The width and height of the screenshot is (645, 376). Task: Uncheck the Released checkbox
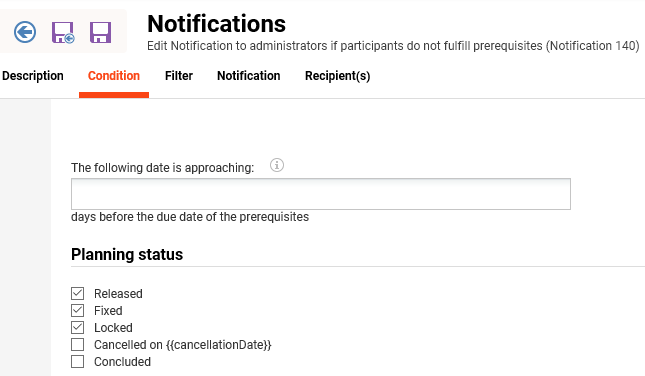pyautogui.click(x=77, y=293)
